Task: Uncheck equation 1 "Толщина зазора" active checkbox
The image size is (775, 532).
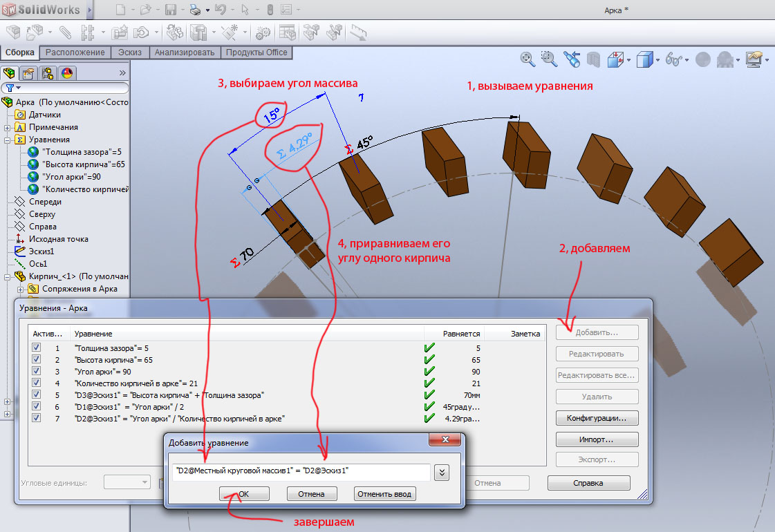Action: 37,348
